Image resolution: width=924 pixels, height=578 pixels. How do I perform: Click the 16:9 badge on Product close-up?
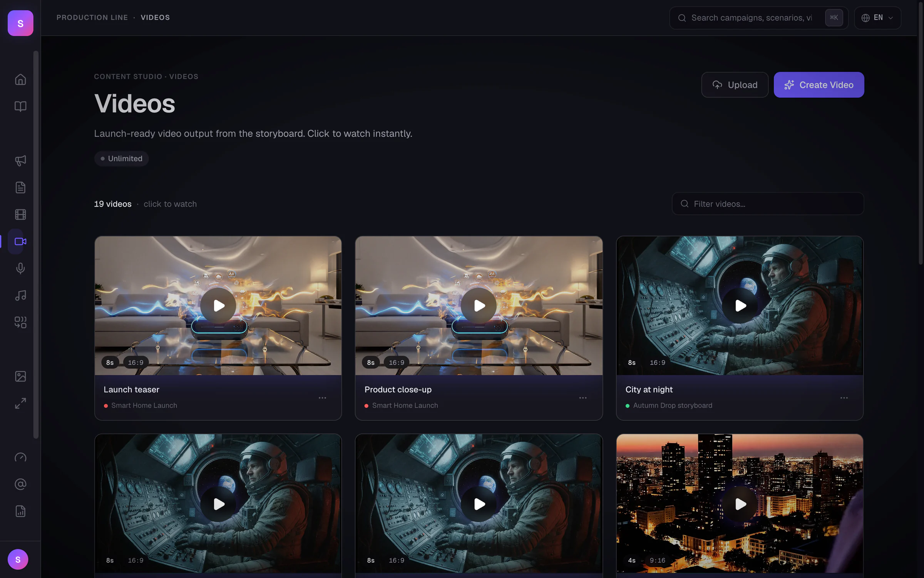click(x=396, y=363)
